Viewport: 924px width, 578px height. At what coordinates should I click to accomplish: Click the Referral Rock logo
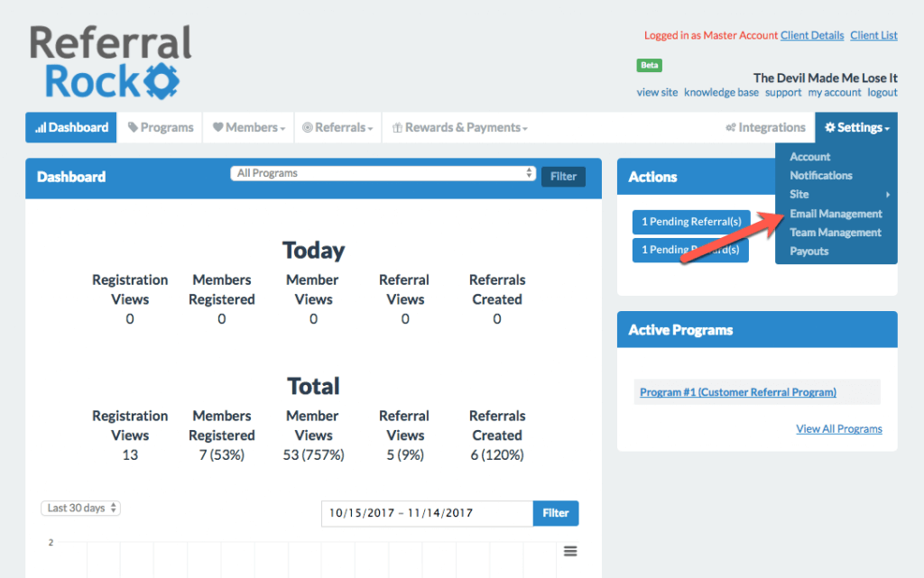click(x=111, y=62)
